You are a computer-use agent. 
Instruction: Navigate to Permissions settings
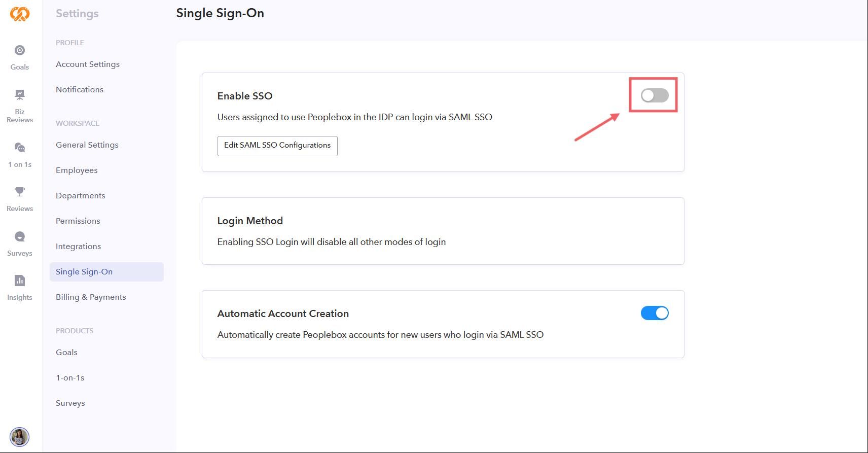tap(78, 221)
